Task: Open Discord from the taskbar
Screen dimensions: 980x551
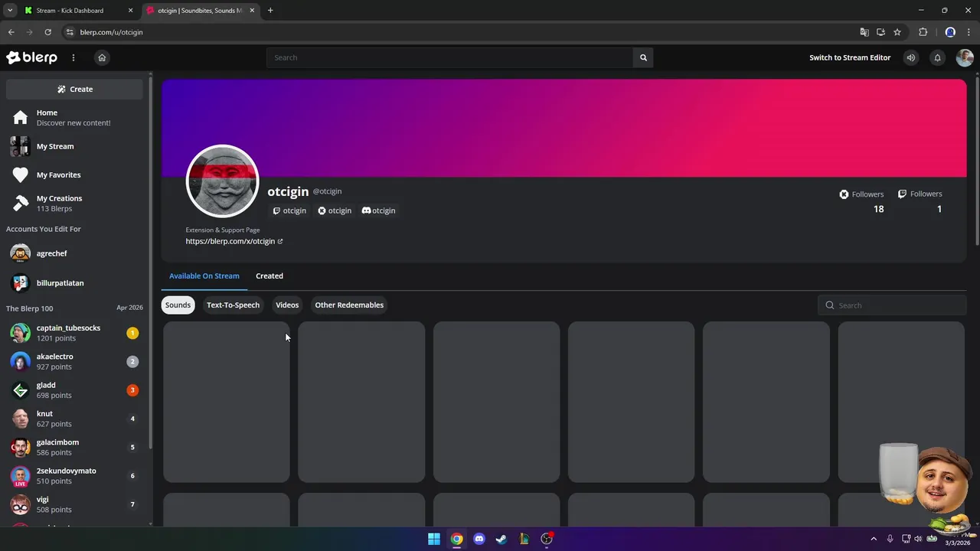Action: tap(479, 539)
